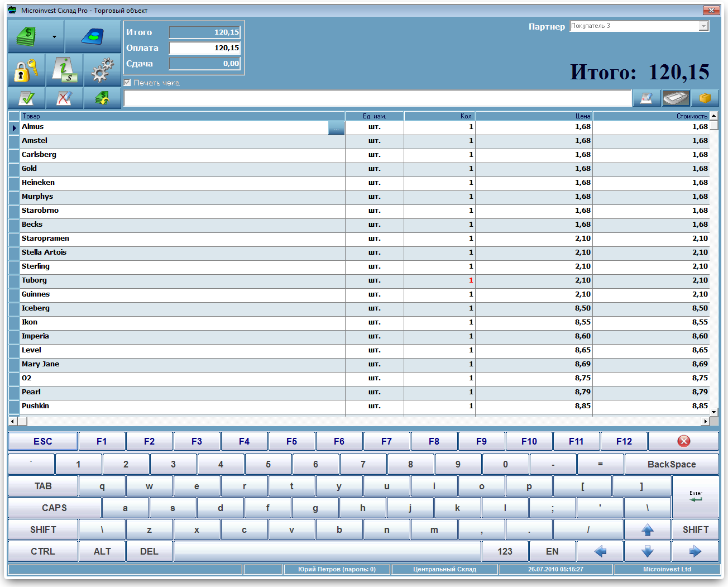Click the Оплата amount field
The image size is (728, 587).
pos(205,48)
